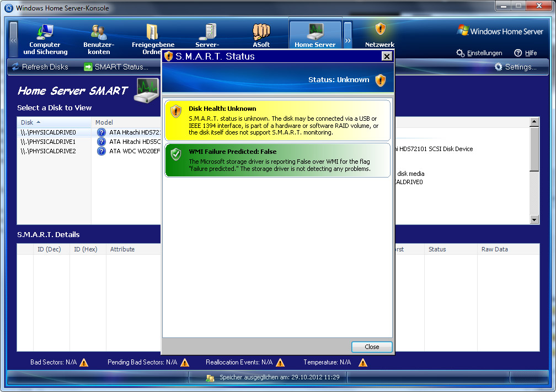Open Freigegebene Ordner tab
This screenshot has height=392, width=556.
coord(153,39)
